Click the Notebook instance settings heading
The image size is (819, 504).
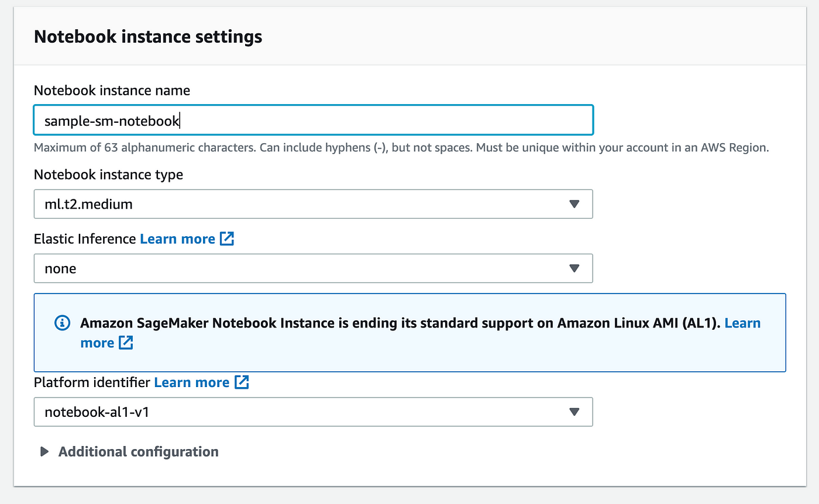pos(148,37)
